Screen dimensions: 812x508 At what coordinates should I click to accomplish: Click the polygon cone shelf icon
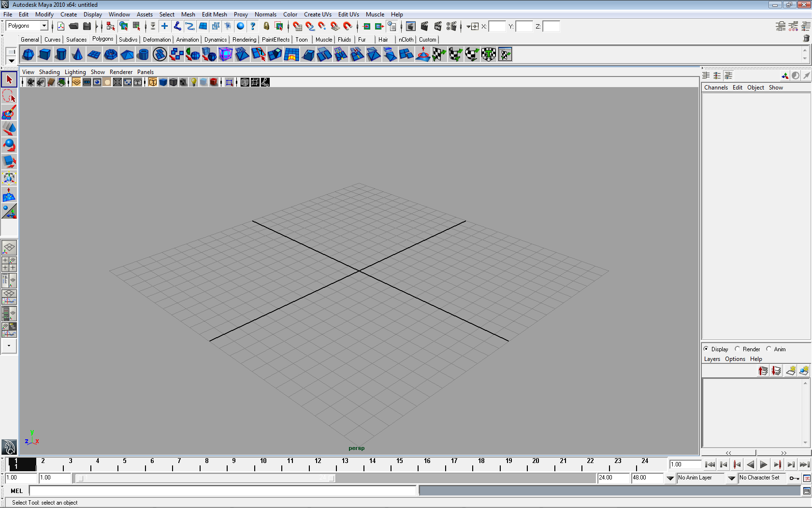click(77, 55)
